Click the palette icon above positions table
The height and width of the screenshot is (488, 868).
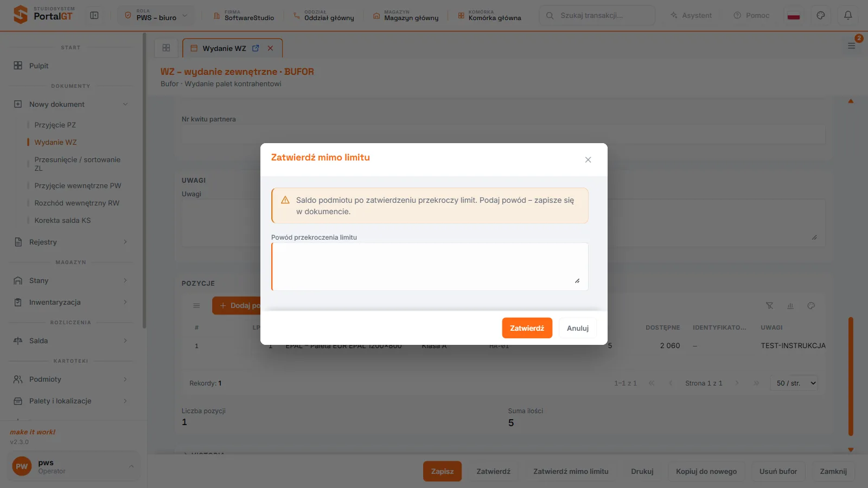click(811, 306)
